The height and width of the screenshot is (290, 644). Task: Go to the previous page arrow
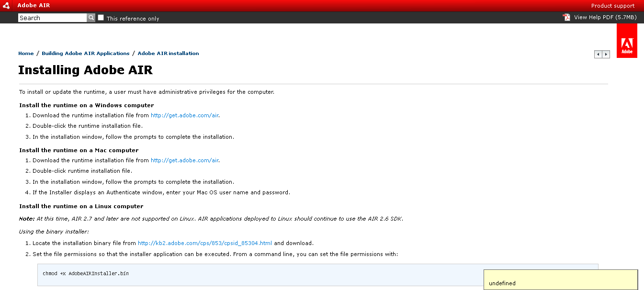[x=598, y=54]
